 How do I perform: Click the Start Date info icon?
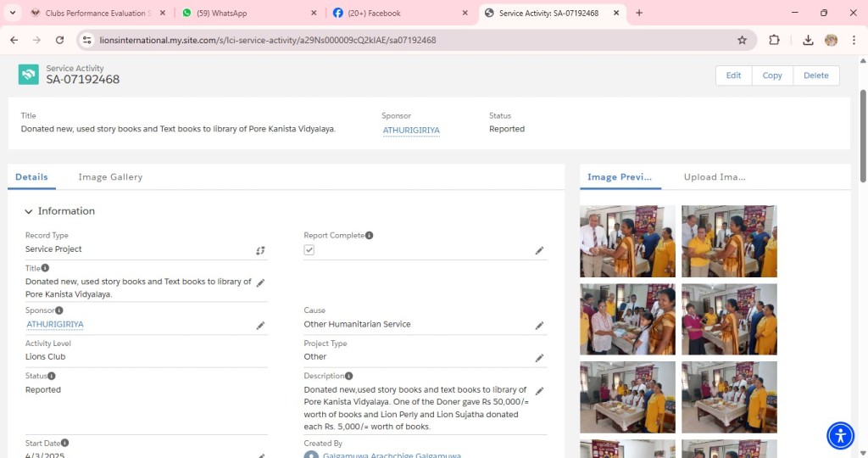[x=64, y=443]
